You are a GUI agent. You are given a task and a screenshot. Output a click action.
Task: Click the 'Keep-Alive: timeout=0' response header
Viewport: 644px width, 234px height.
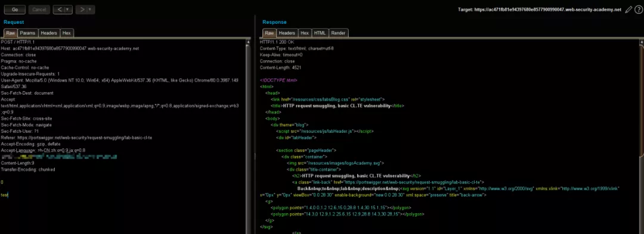click(281, 55)
